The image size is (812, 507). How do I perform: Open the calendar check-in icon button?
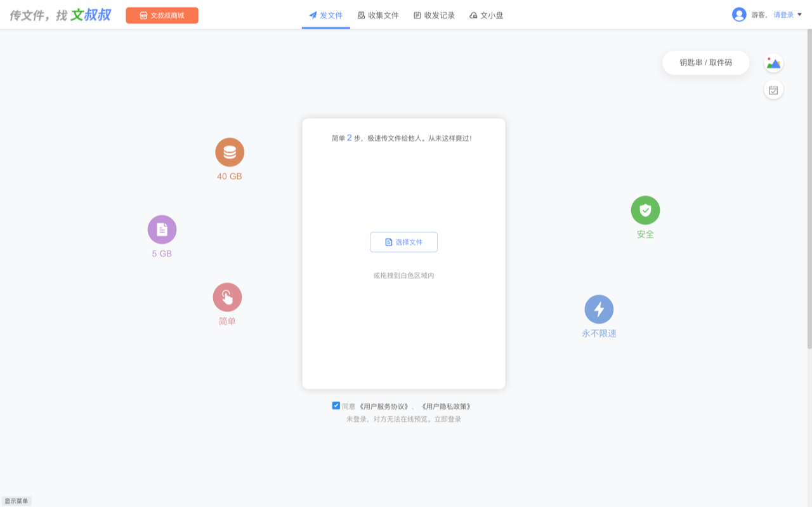pyautogui.click(x=773, y=90)
